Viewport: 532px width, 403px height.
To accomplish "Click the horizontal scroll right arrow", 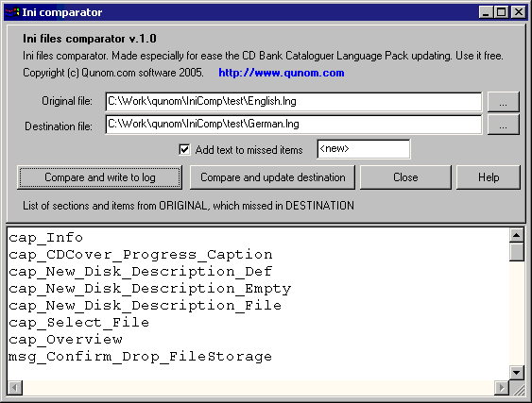I will point(502,387).
